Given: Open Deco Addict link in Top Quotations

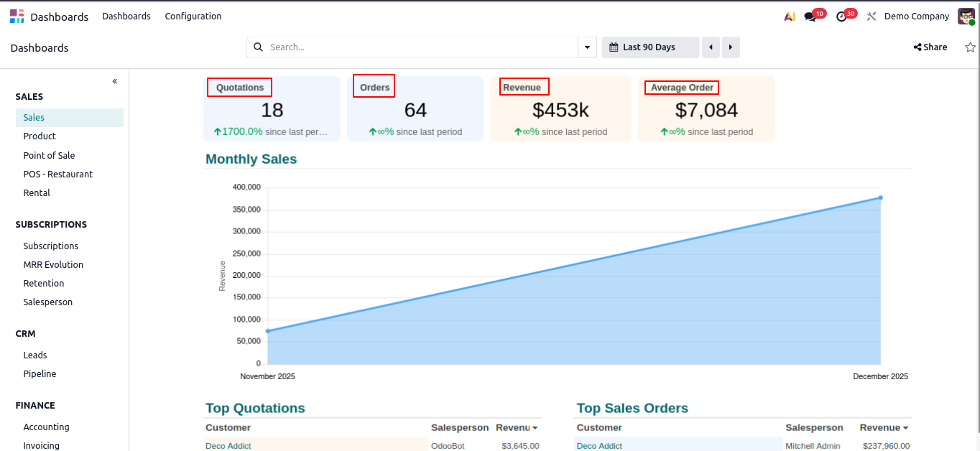Looking at the screenshot, I should [x=228, y=446].
